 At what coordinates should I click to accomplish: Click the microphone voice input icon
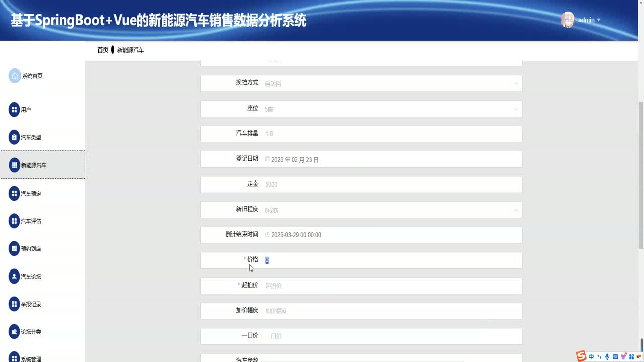pos(607,357)
